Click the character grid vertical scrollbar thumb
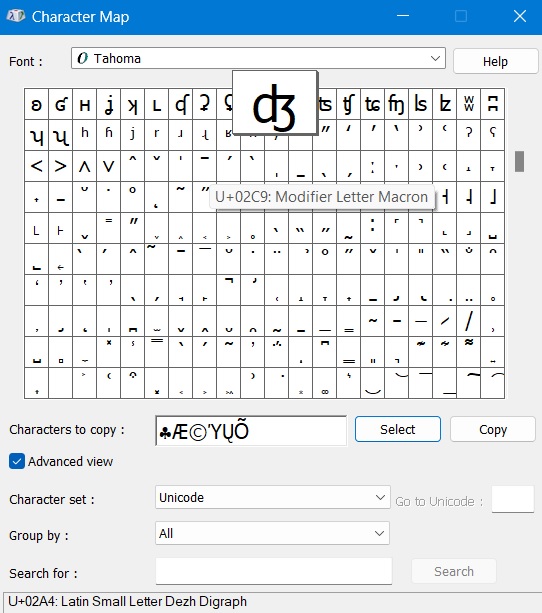Viewport: 542px width, 613px height. coord(519,161)
